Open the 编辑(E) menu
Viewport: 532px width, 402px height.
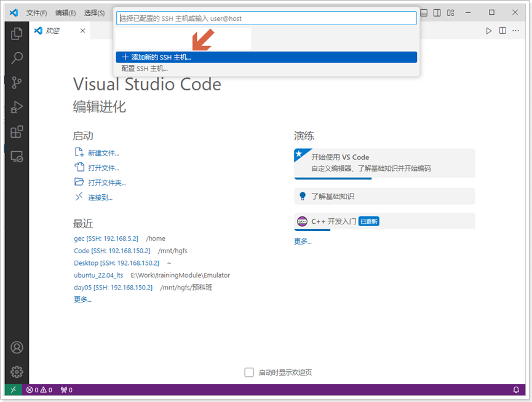click(65, 13)
